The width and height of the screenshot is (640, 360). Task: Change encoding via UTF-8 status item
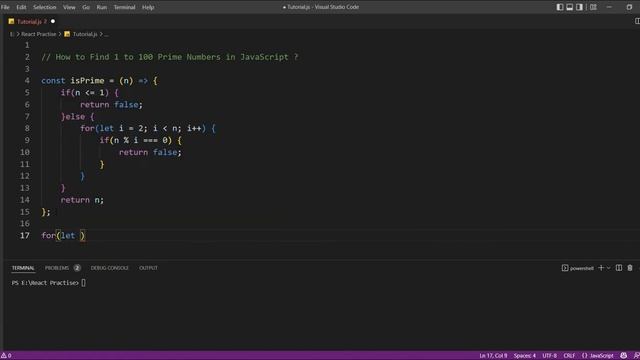[x=549, y=356]
